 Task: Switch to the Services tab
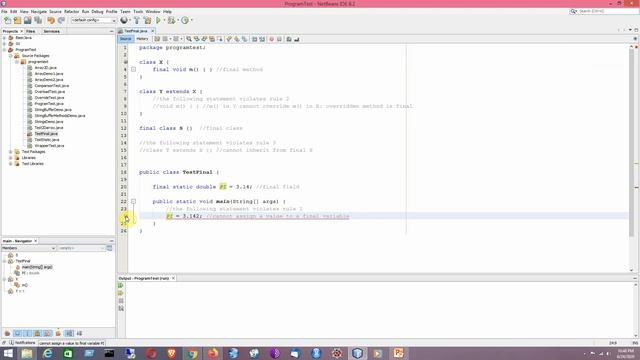click(x=51, y=31)
